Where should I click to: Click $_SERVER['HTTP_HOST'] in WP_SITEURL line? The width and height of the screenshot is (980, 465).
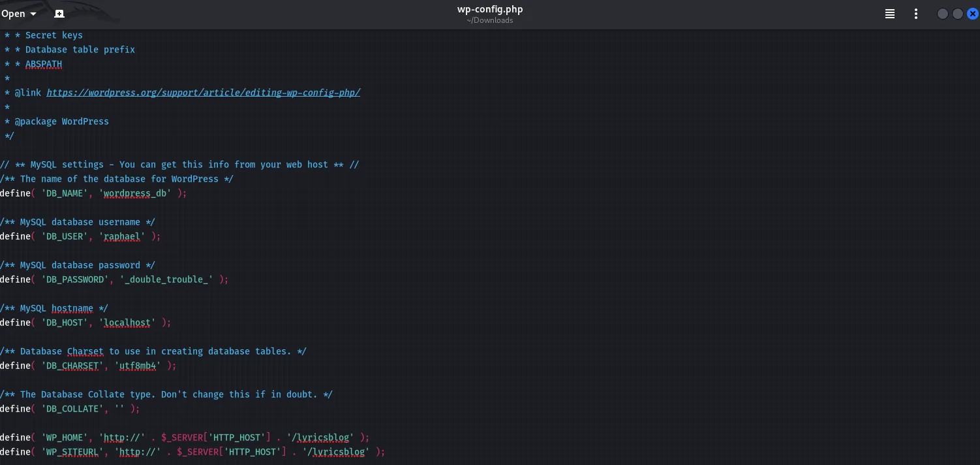point(232,452)
